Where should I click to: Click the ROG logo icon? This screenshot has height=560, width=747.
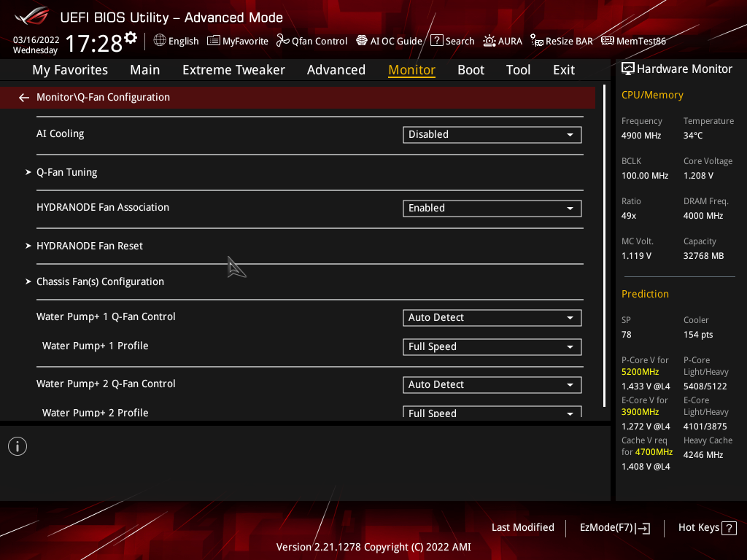32,16
